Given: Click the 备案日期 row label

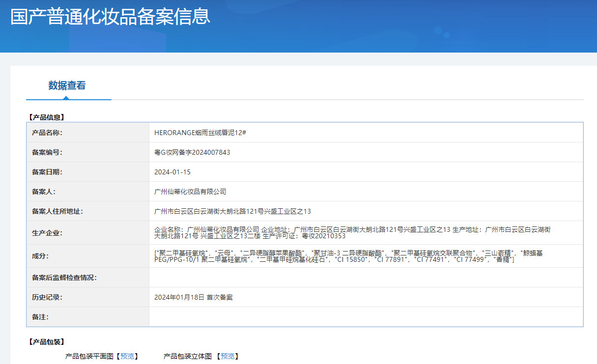Looking at the screenshot, I should [x=47, y=172].
